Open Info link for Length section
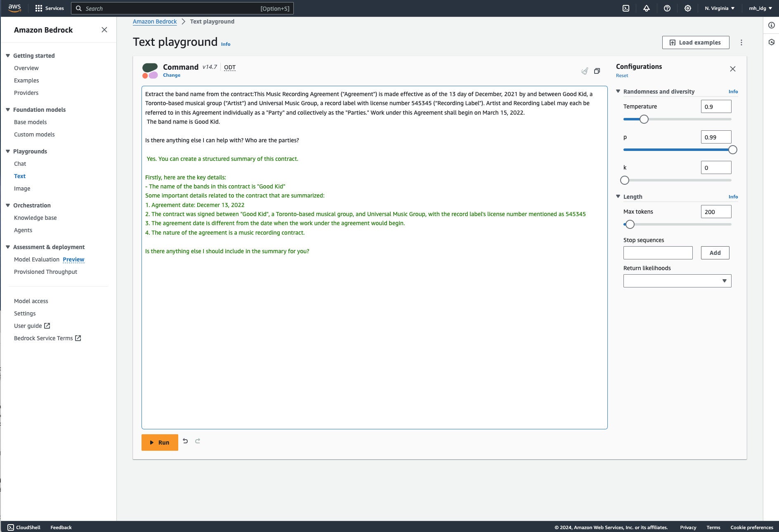Screen dimensions: 779x532 733,197
